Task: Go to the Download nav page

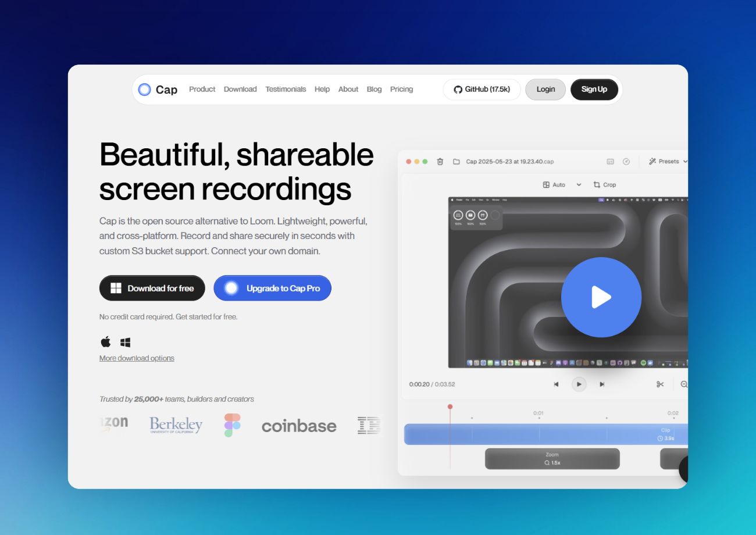Action: [240, 89]
